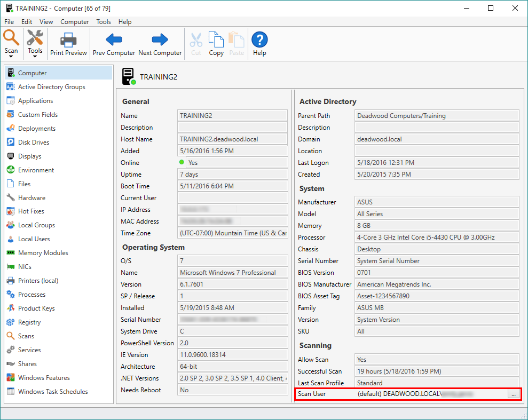
Task: Select Last Logon 5/18/2016 12:31 PM
Action: [x=437, y=163]
